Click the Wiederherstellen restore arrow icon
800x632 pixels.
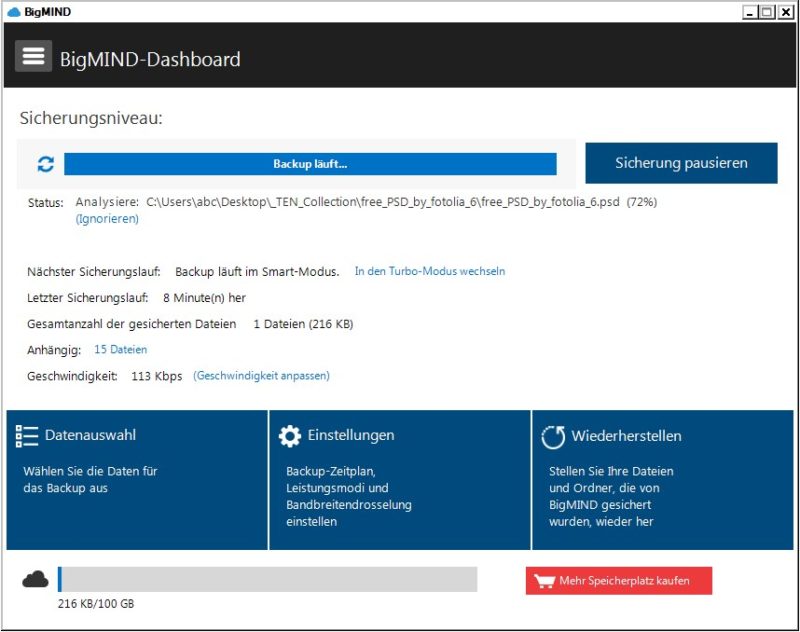point(553,437)
